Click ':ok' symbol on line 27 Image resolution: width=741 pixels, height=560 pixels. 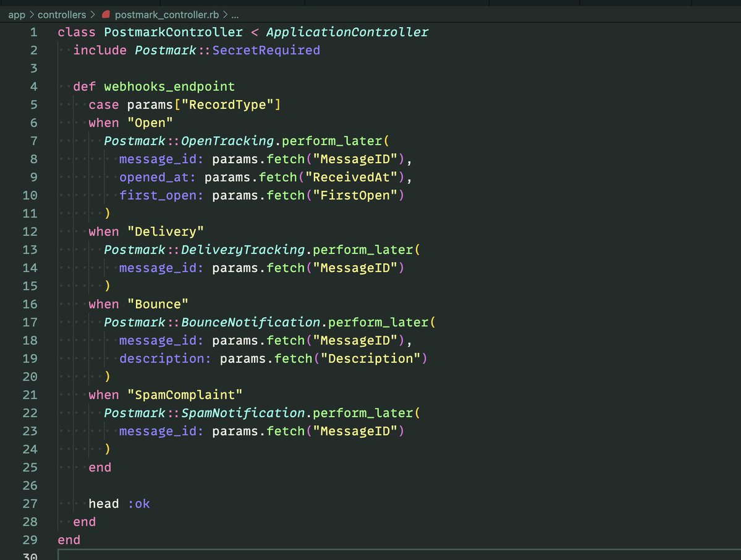[x=138, y=503]
